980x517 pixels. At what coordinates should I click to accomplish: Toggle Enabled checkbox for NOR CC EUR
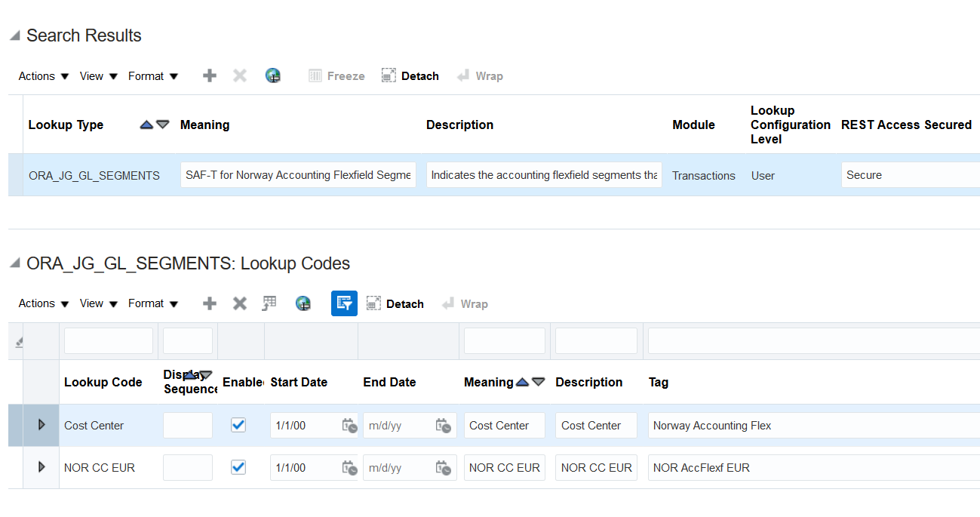tap(238, 468)
